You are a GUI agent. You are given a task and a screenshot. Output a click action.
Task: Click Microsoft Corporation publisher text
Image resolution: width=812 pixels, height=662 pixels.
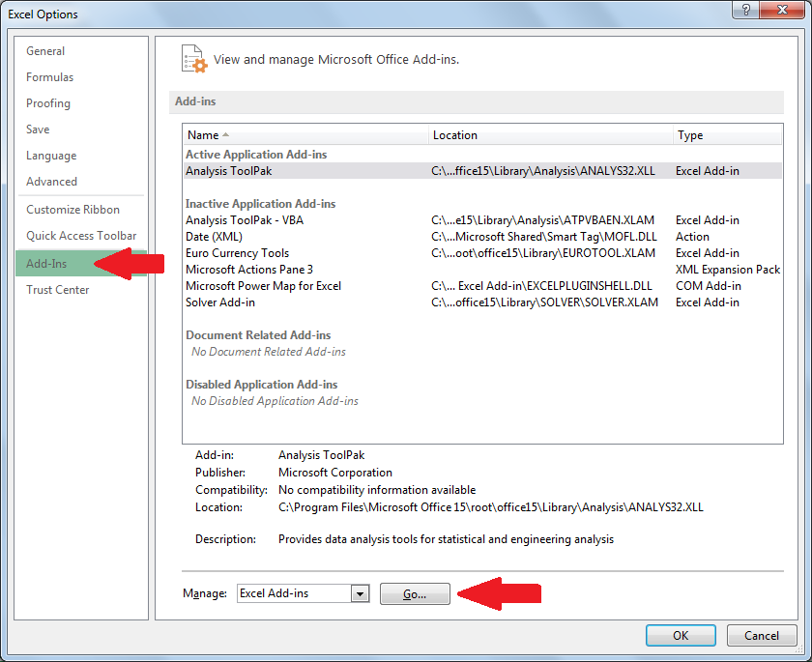pos(335,473)
